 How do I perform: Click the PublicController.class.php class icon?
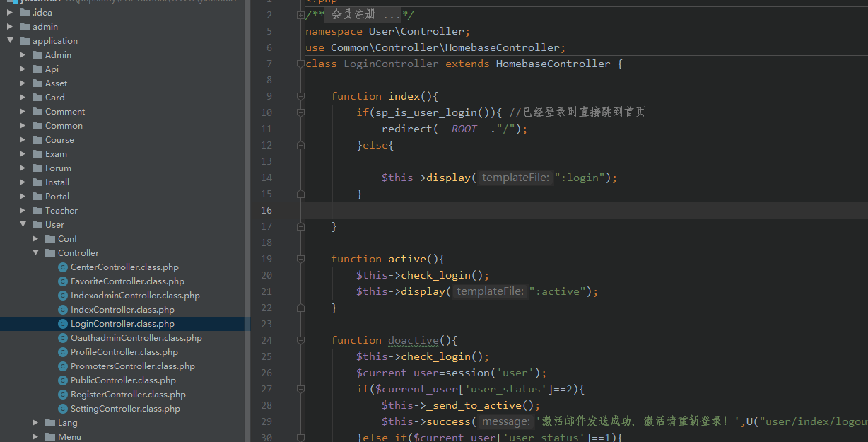click(63, 380)
